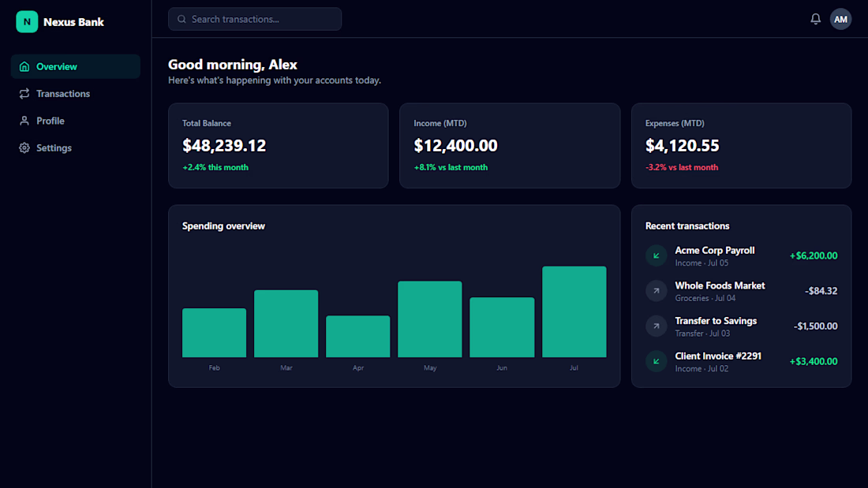The image size is (868, 488).
Task: Focus the Search transactions field
Action: [255, 20]
